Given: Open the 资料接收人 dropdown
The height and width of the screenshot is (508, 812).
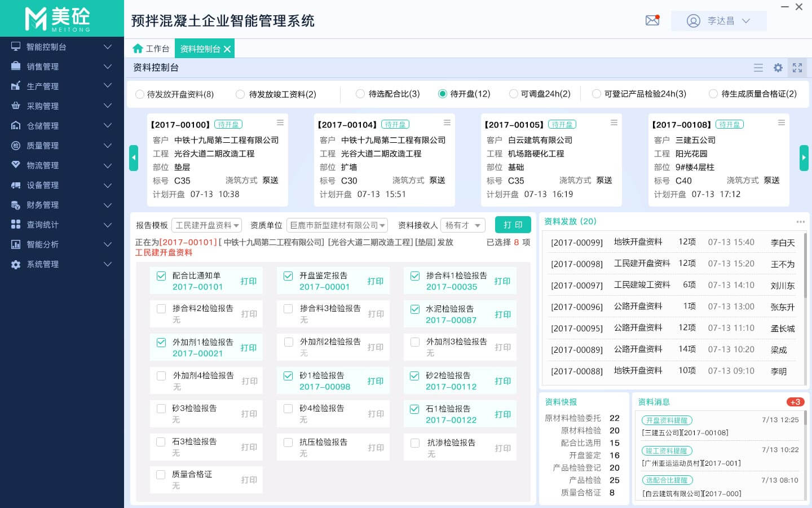Looking at the screenshot, I should [462, 225].
